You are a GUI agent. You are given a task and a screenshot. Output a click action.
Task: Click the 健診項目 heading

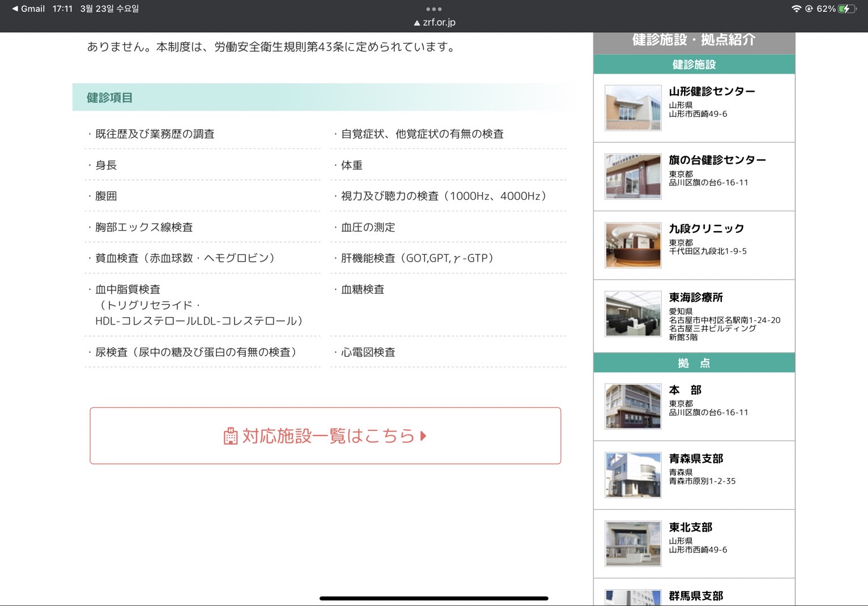pyautogui.click(x=109, y=97)
